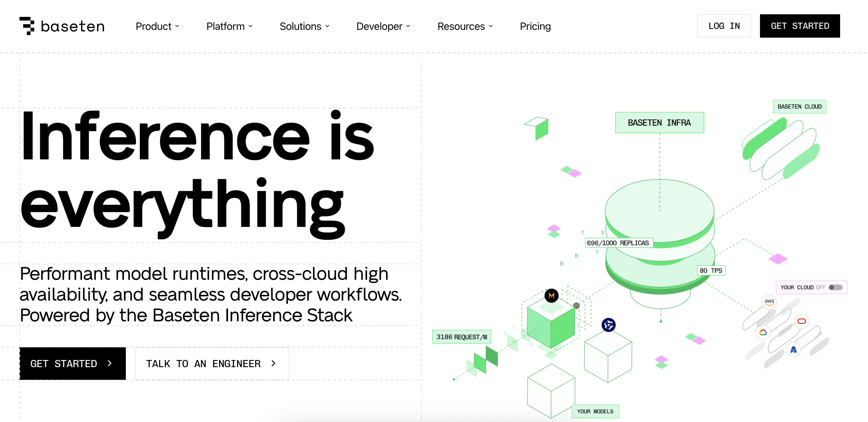The image size is (868, 422).
Task: Click the Google Cloud icon
Action: point(763,333)
